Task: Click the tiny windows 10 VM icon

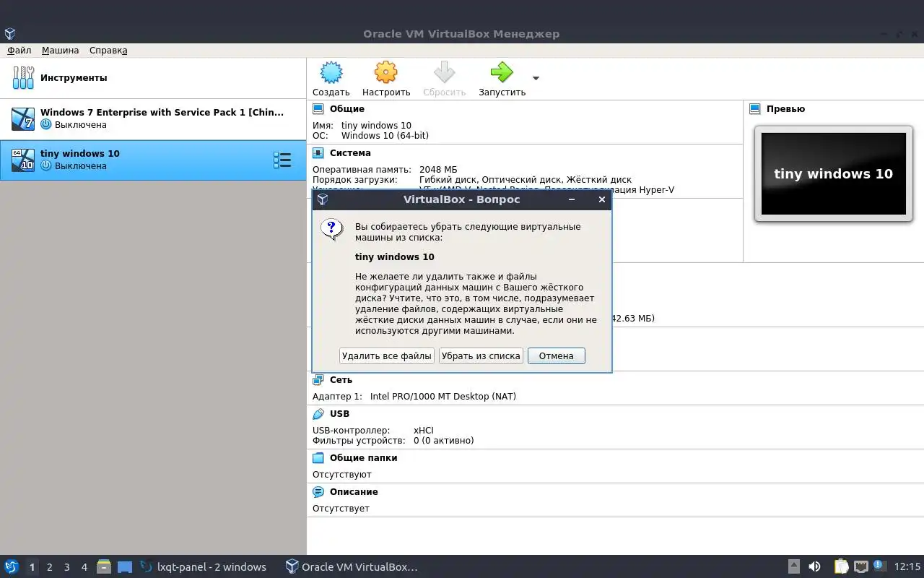Action: [23, 160]
